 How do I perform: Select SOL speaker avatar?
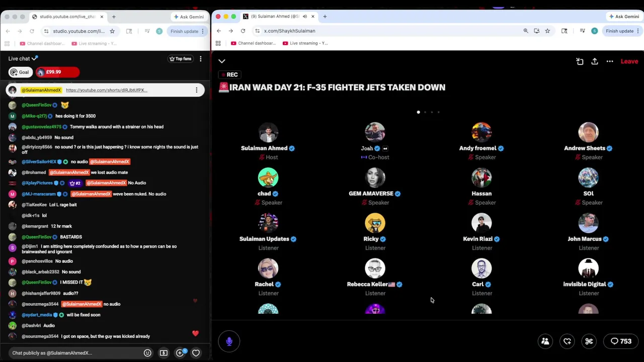pyautogui.click(x=588, y=177)
